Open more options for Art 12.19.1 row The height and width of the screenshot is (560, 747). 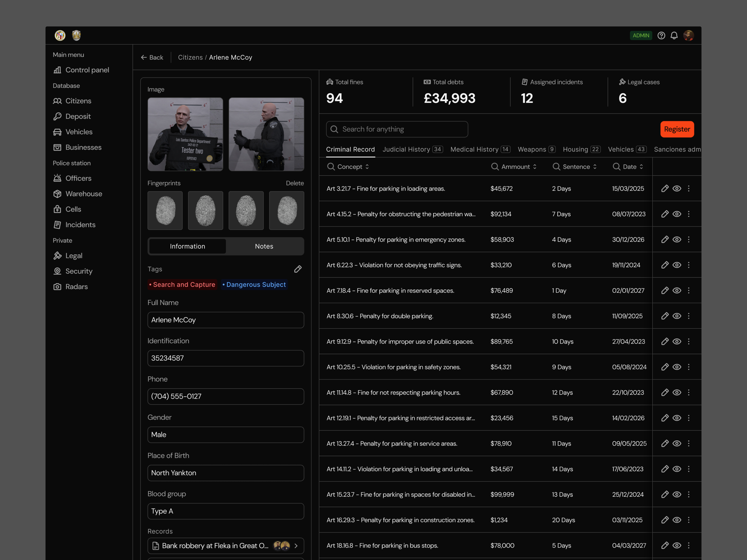point(689,418)
